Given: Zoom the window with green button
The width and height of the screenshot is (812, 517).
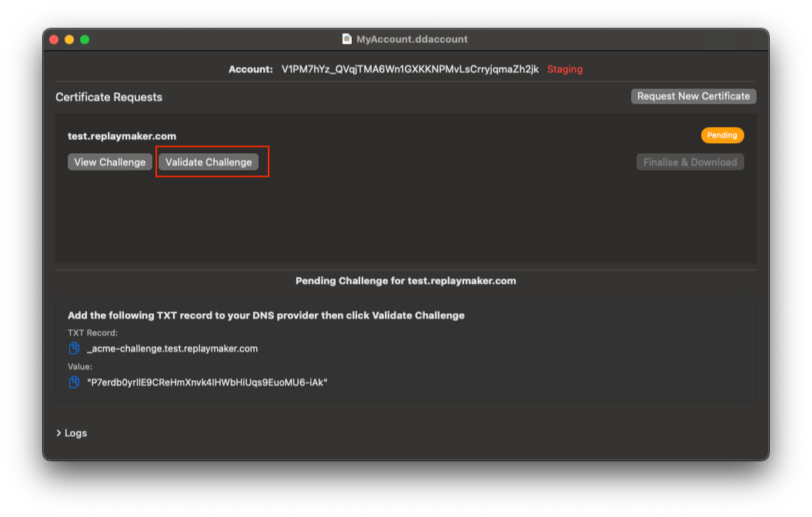Looking at the screenshot, I should pos(85,39).
